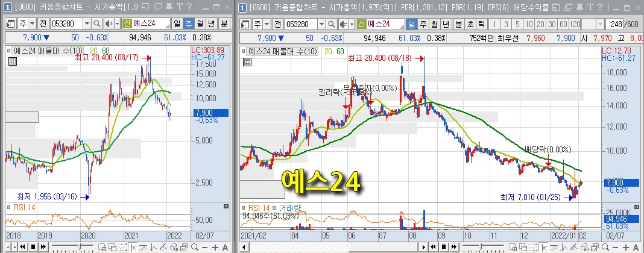Select weekly 주 period in left window
Image resolution: width=644 pixels, height=253 pixels.
(x=189, y=23)
